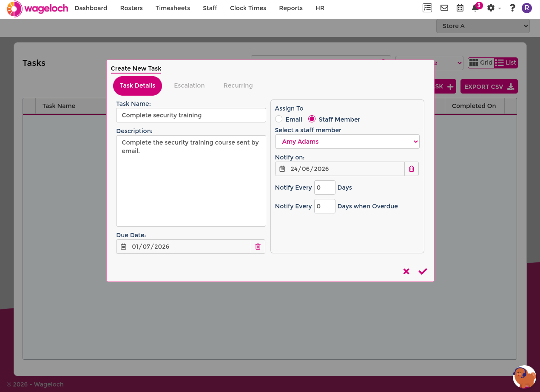The width and height of the screenshot is (540, 392).
Task: Click the Due Date field 01/07/2026
Action: (x=184, y=247)
